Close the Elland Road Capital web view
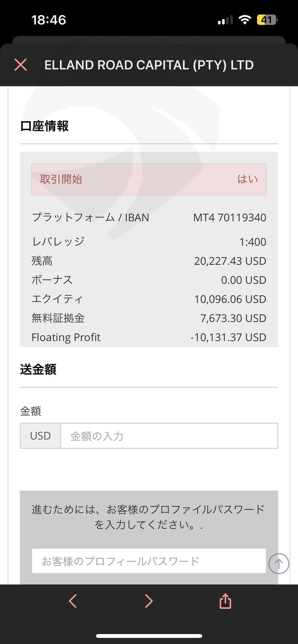The image size is (298, 644). point(21,65)
